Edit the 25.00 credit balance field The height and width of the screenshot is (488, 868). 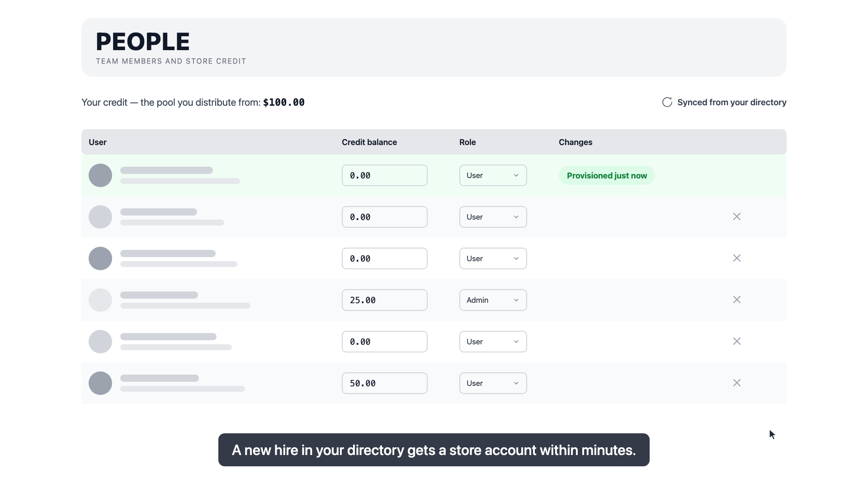385,300
